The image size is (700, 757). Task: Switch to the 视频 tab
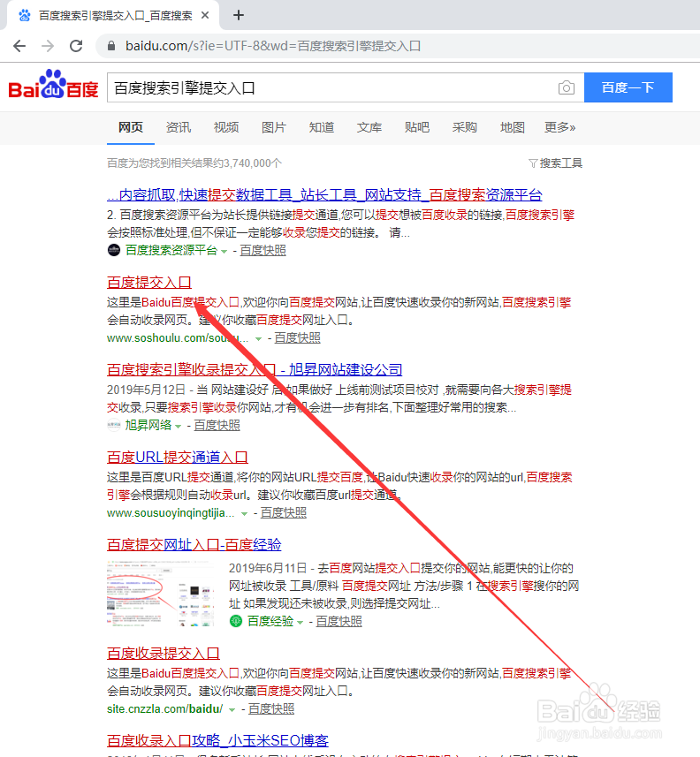pyautogui.click(x=226, y=127)
